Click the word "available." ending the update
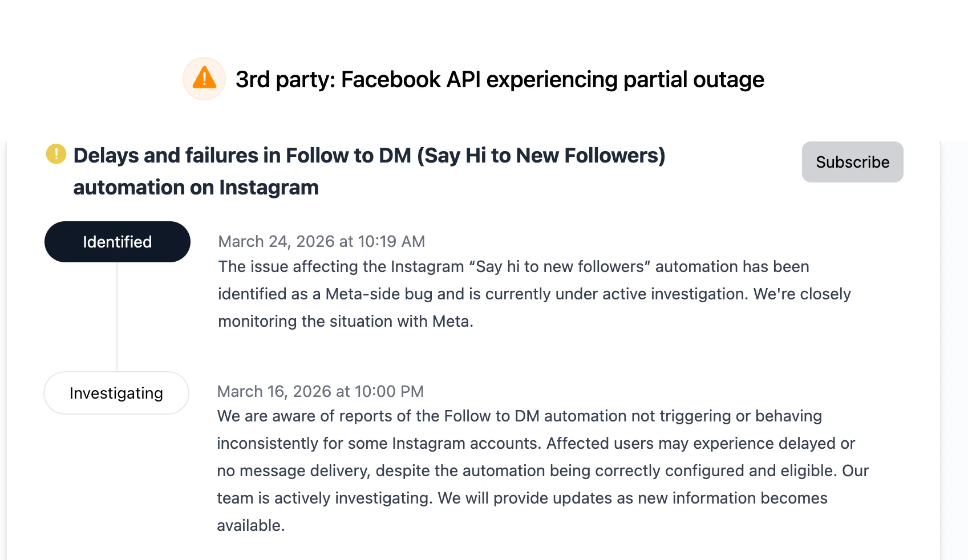 point(250,525)
